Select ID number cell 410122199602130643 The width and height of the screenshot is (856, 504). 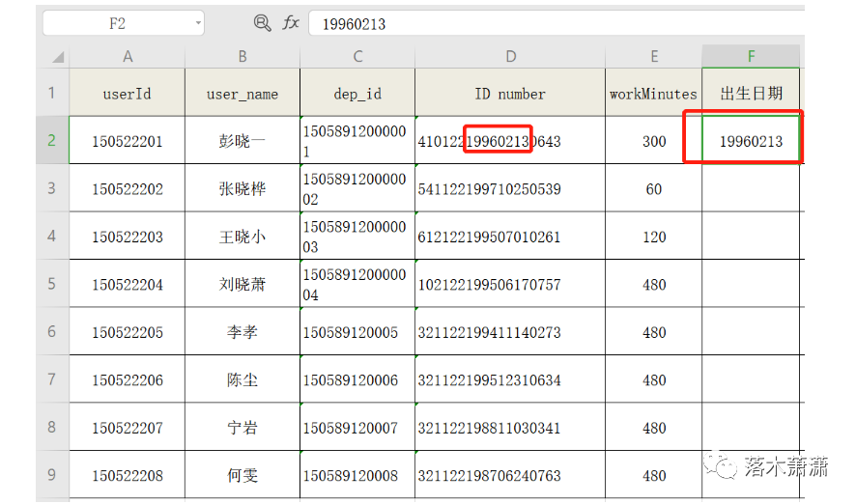(510, 140)
